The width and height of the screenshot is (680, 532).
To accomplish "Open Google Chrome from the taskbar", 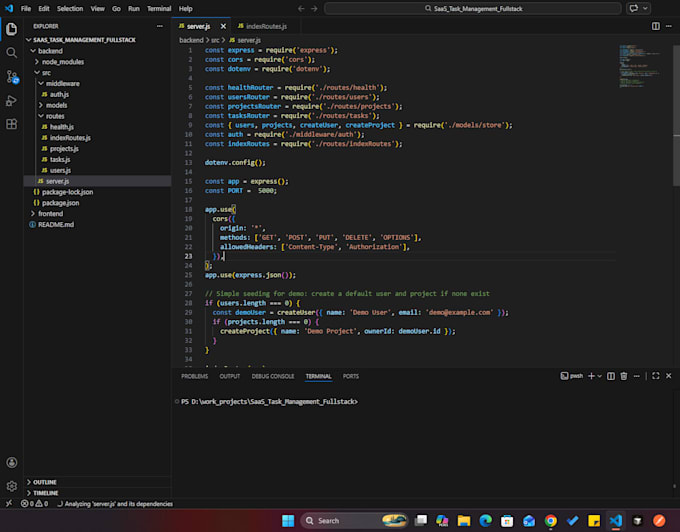I will [x=550, y=520].
